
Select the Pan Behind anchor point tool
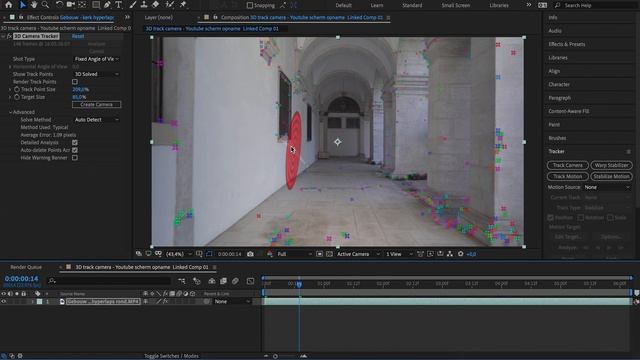tap(82, 5)
